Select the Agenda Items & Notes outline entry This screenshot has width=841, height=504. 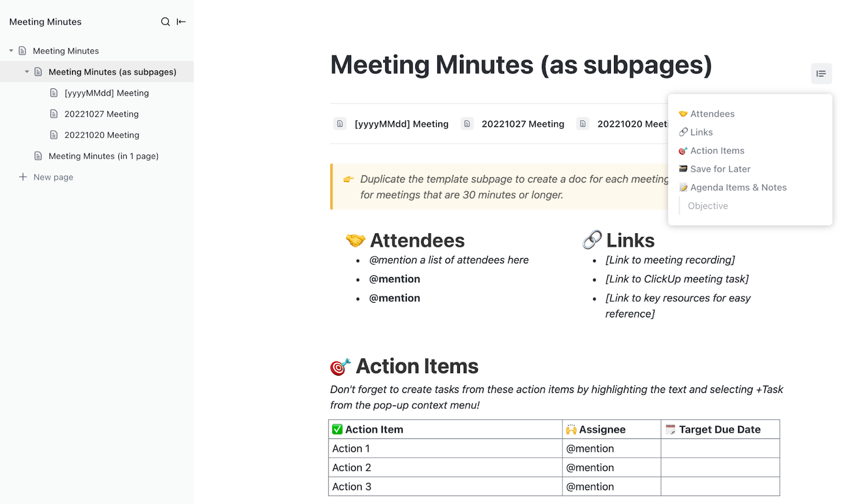739,187
